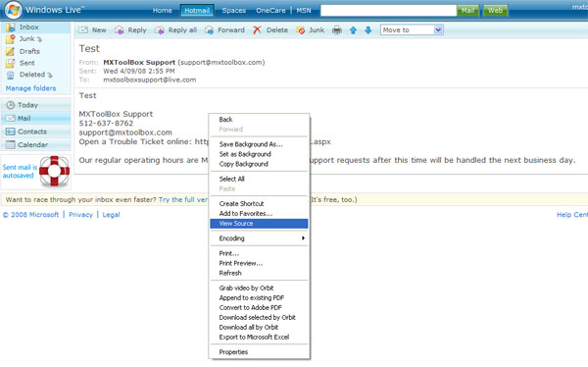The width and height of the screenshot is (588, 367).
Task: Choose Select All in context menu
Action: click(231, 179)
